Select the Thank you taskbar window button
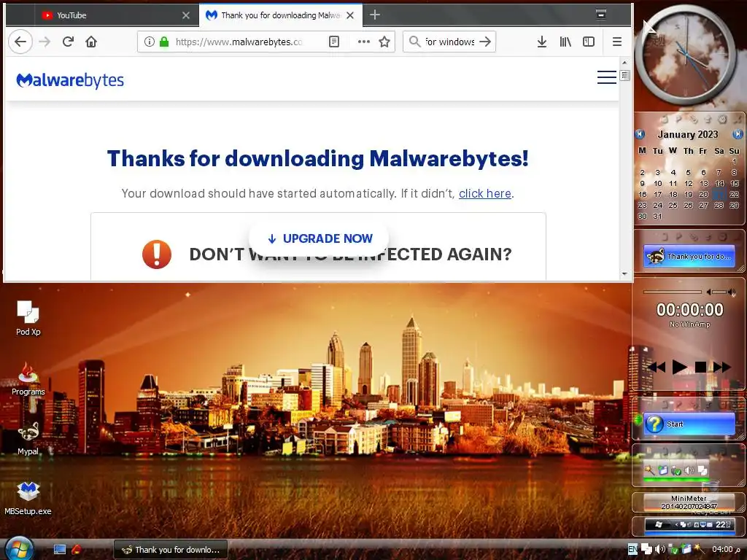The width and height of the screenshot is (747, 560). click(x=171, y=550)
